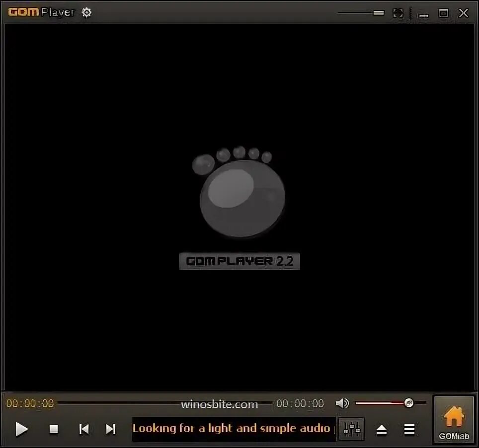Open the control panel equalizer icon
Screen dimensions: 479x448
click(x=351, y=429)
